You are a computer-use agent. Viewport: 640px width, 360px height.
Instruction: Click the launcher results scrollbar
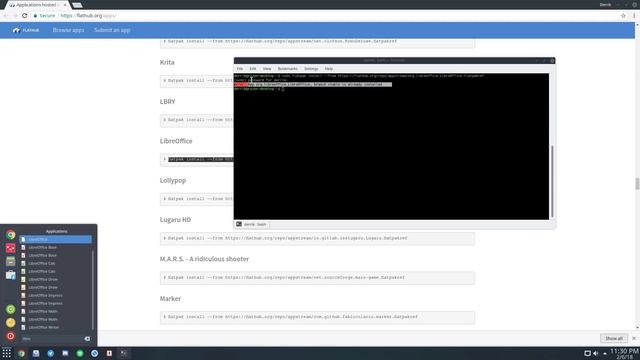pos(93,290)
